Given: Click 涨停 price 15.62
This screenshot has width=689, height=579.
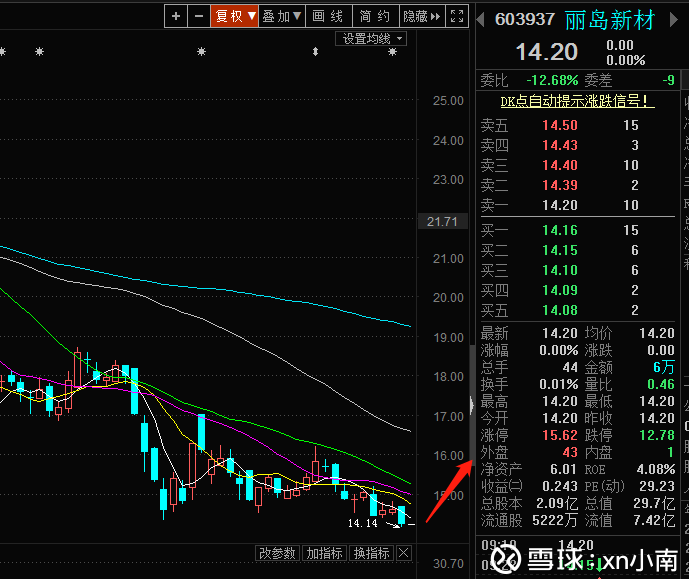Looking at the screenshot, I should pos(560,435).
